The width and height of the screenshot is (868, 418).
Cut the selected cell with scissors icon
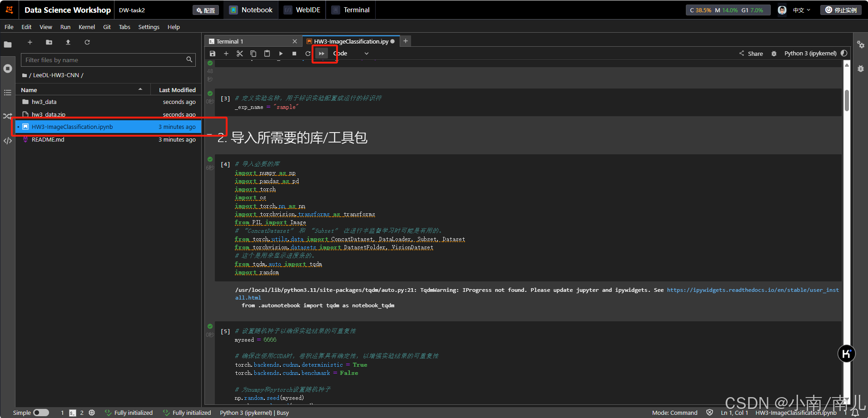[x=240, y=54]
